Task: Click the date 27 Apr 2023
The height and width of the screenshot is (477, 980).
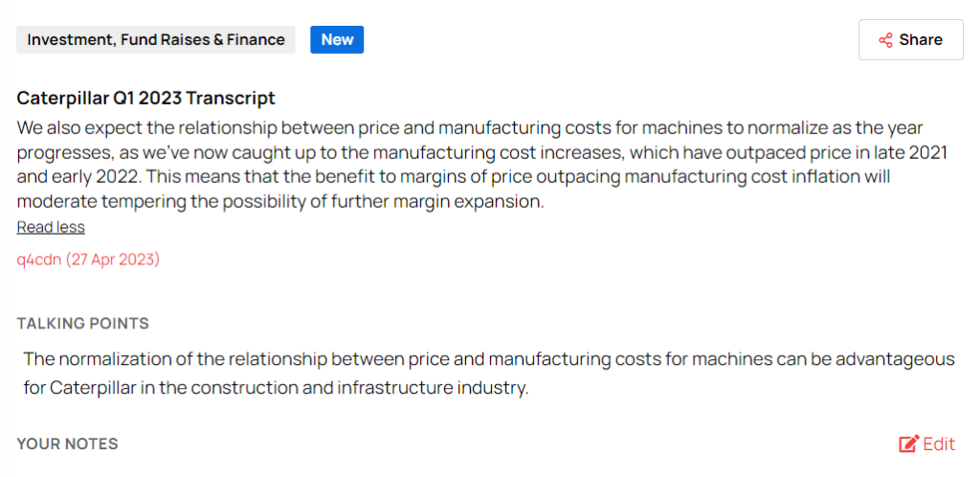Action: click(x=112, y=260)
